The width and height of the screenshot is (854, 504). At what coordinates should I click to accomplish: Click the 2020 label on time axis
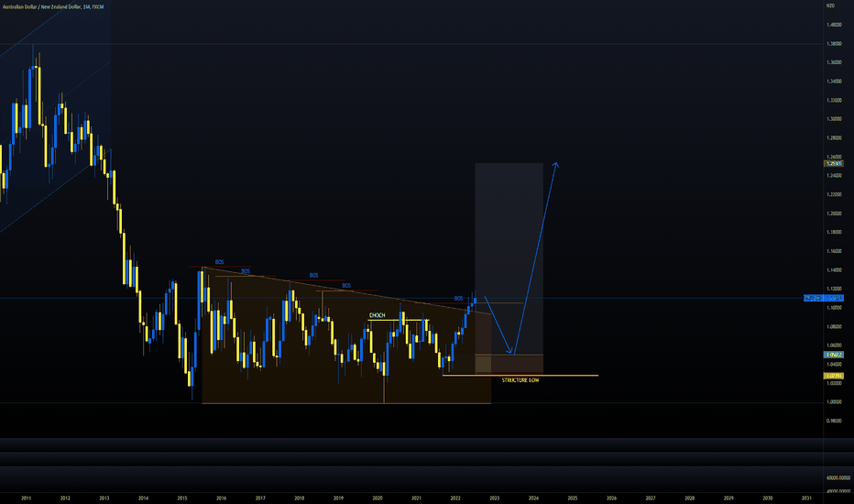tap(378, 498)
